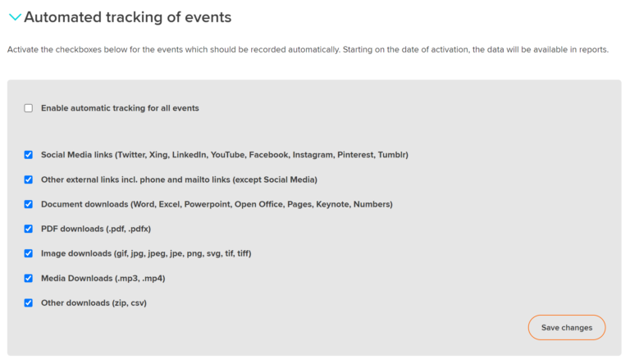The image size is (630, 364).
Task: Save changes to tracking settings
Action: pyautogui.click(x=567, y=327)
